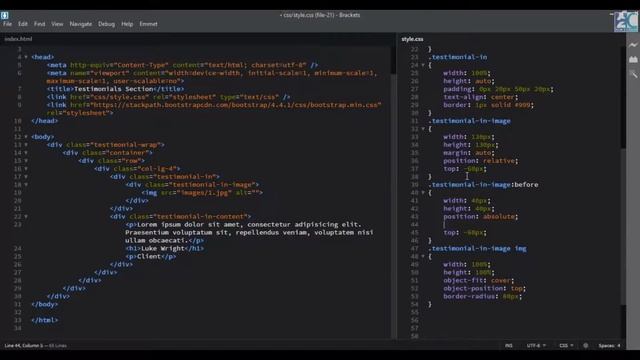This screenshot has width=640, height=360.
Task: Open the Help menu
Action: tap(127, 24)
